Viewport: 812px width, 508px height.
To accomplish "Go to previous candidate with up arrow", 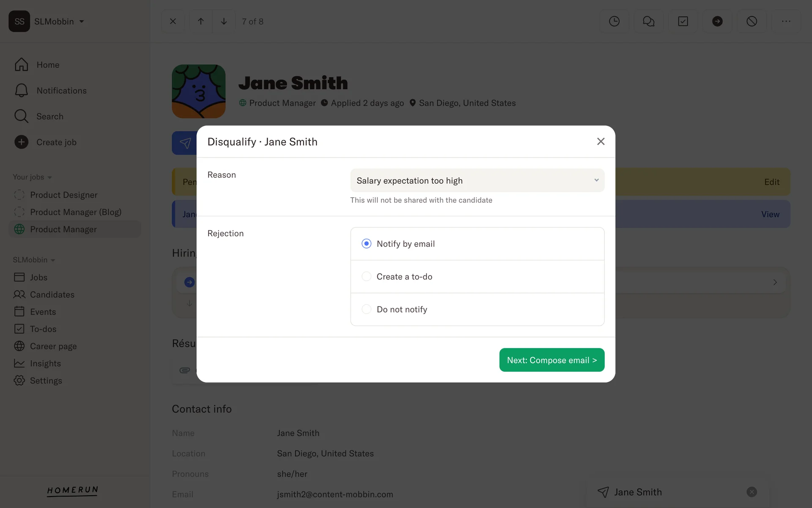I will point(200,21).
